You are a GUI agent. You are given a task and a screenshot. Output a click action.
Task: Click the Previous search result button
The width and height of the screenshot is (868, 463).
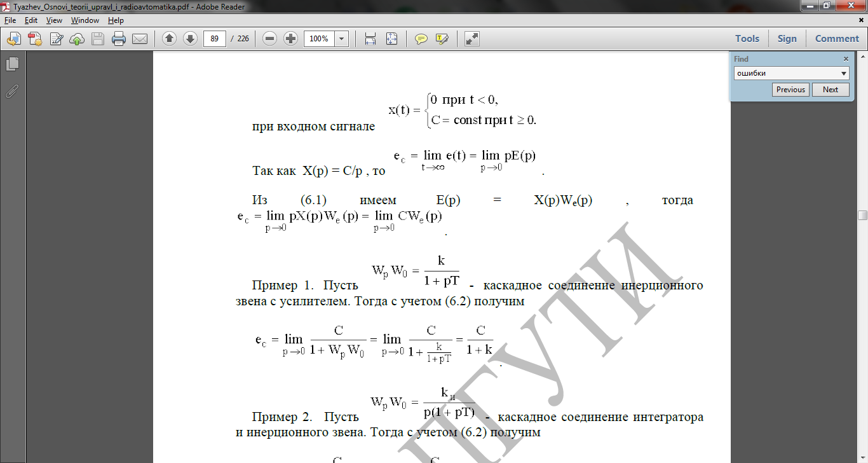(x=790, y=90)
